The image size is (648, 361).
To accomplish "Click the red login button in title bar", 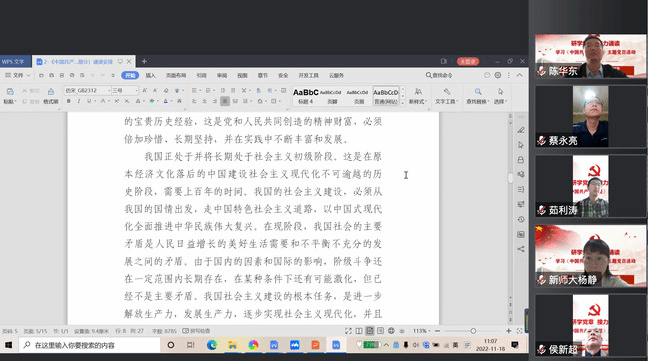I will (x=468, y=62).
